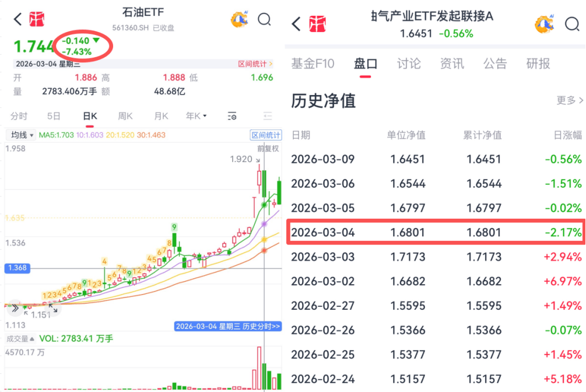Tap the AI assistant icon on ETF page
Viewport: 586px width, 392px height.
click(240, 20)
